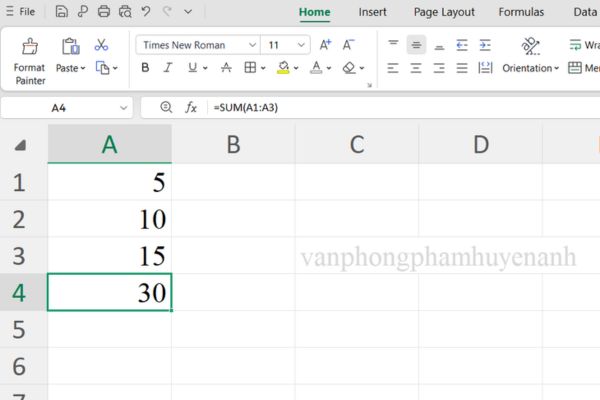The width and height of the screenshot is (600, 400).
Task: Open the Name Box dropdown showing A4
Action: click(x=123, y=108)
